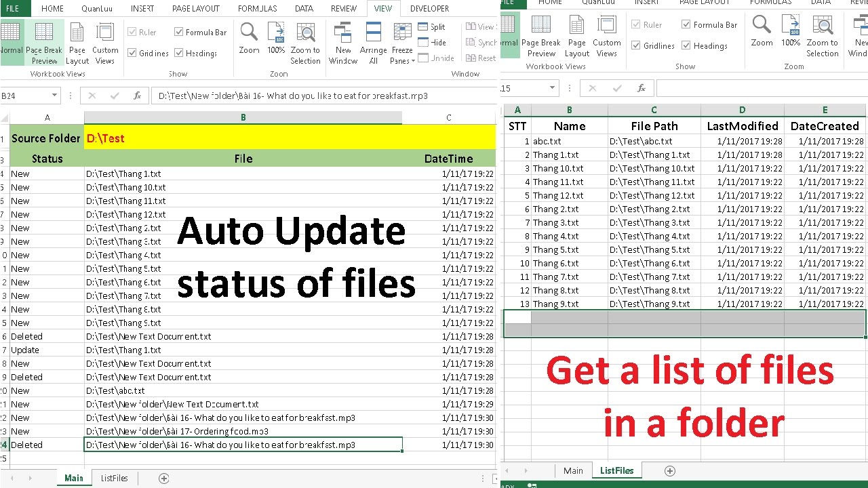Screen dimensions: 868x488
Task: Open a New Window from left ribbon
Action: [x=343, y=43]
